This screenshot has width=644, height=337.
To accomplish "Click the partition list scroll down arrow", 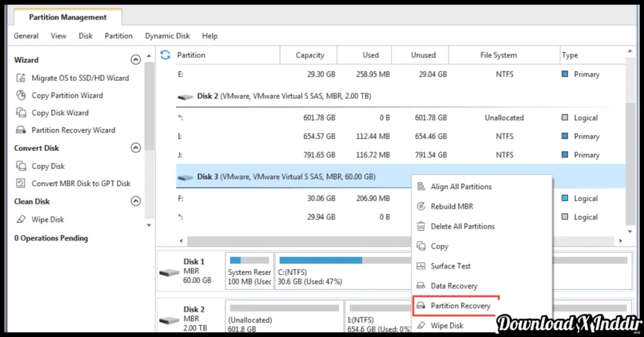I will [x=630, y=232].
